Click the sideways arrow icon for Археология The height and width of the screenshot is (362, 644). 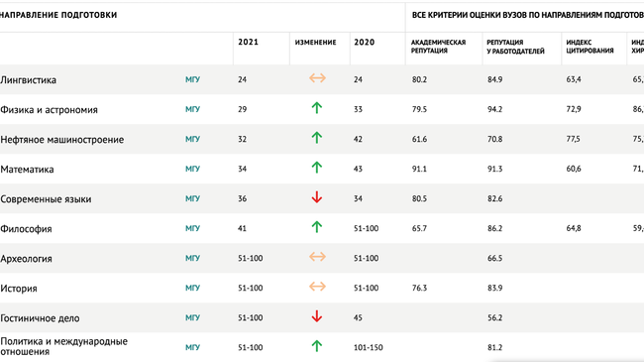click(x=317, y=257)
